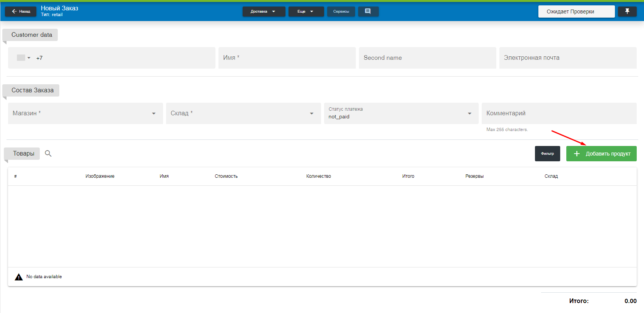Go back with the Назад button
644x313 pixels.
21,11
